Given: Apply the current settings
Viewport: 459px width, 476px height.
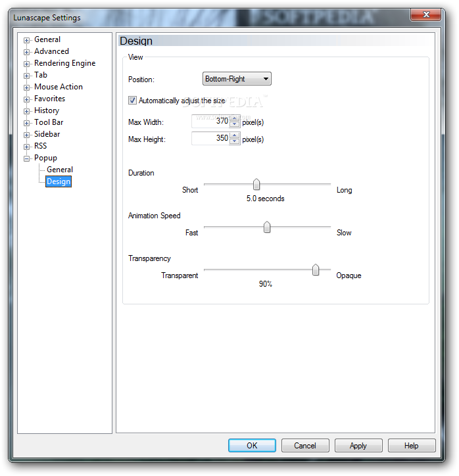Looking at the screenshot, I should [x=358, y=445].
